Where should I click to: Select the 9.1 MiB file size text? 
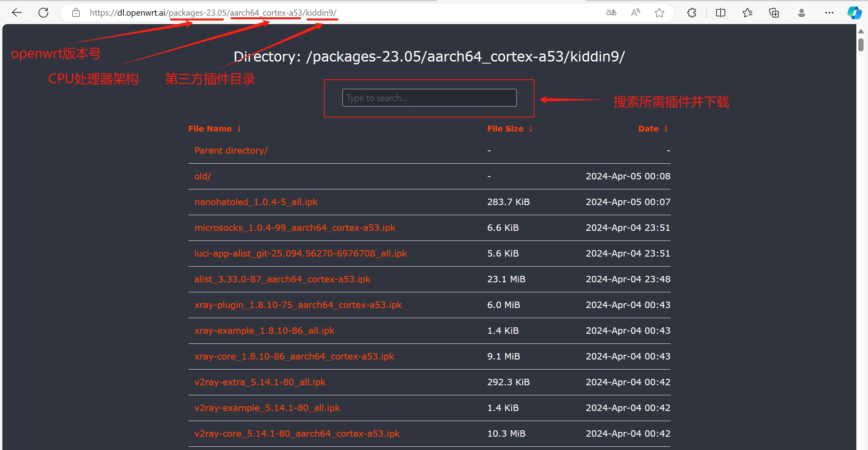click(x=504, y=356)
